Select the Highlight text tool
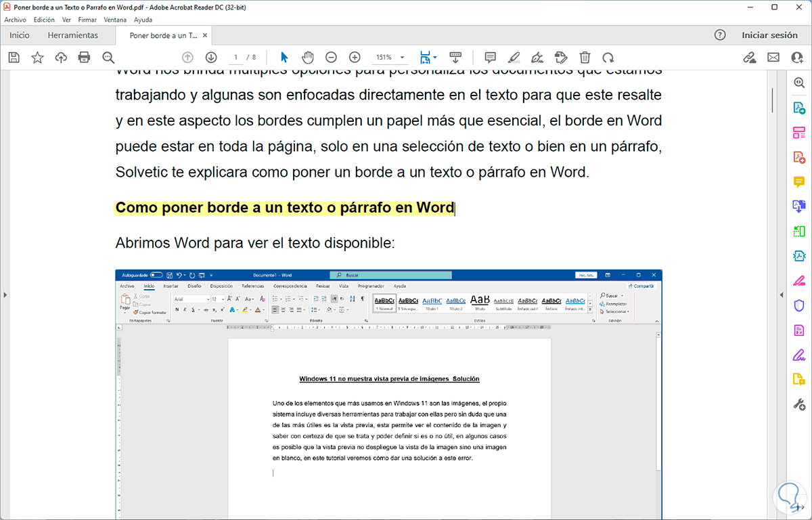This screenshot has height=520, width=812. [514, 58]
